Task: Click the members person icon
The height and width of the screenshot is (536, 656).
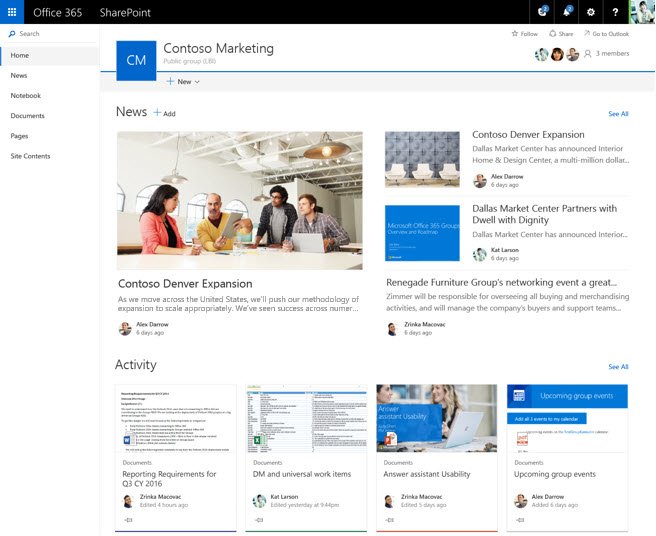Action: click(x=587, y=54)
